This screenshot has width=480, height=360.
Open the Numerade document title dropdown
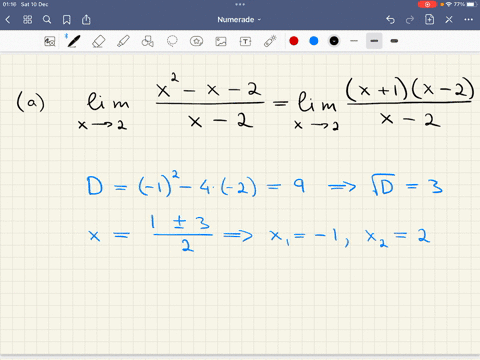pos(239,20)
